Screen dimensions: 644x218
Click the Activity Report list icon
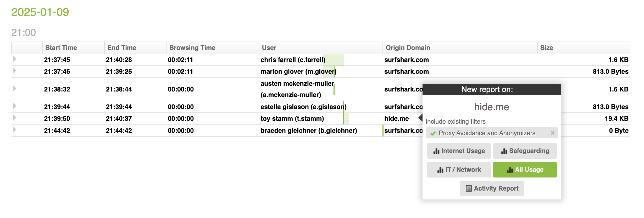(469, 188)
